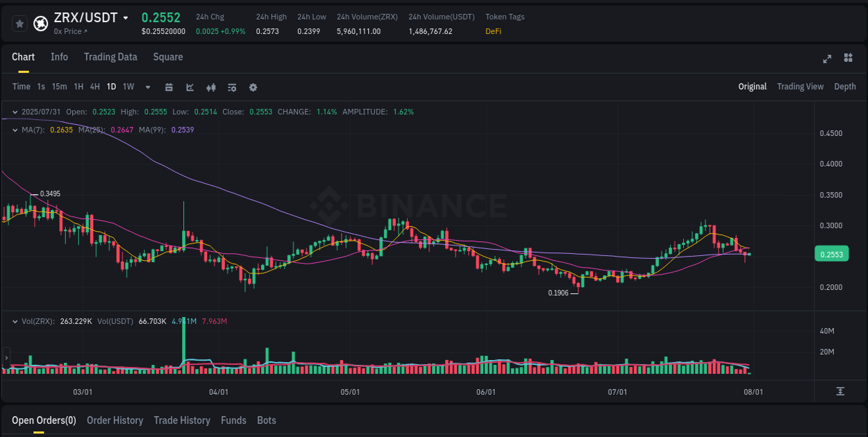
Task: Open the line chart drawing icon
Action: tap(190, 87)
